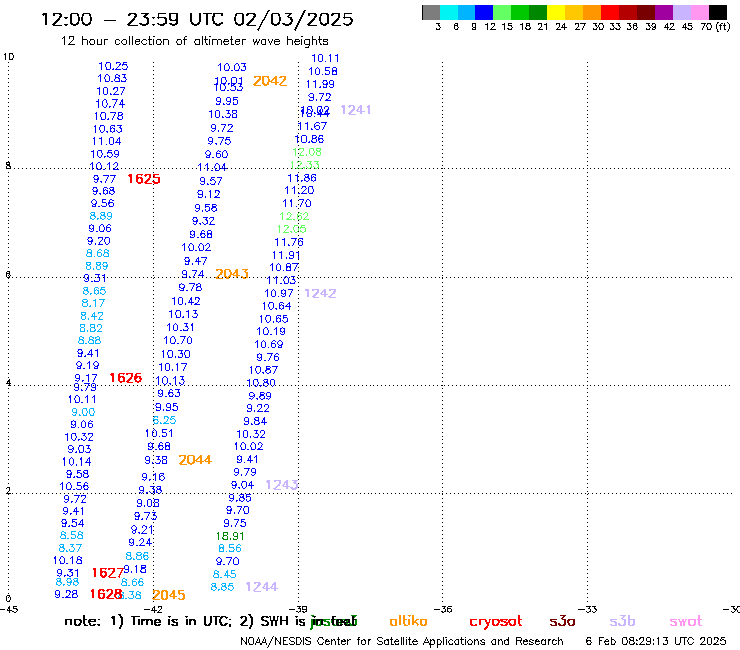Click the -33 longitude axis label
Image resolution: width=740 pixels, height=650 pixels.
point(587,609)
